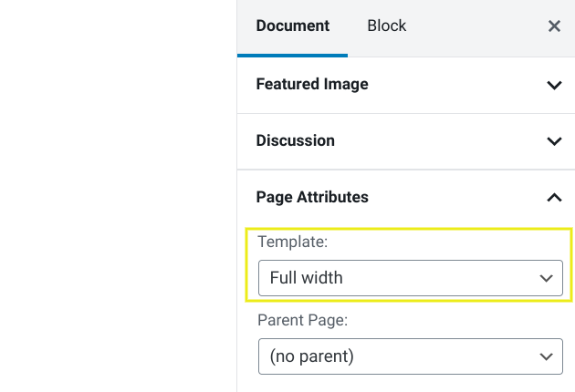
Task: Open the Featured Image panel title
Action: (x=312, y=85)
